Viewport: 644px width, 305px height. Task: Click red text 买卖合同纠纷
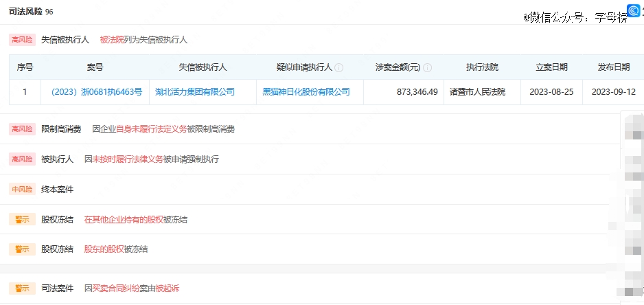pyautogui.click(x=116, y=288)
